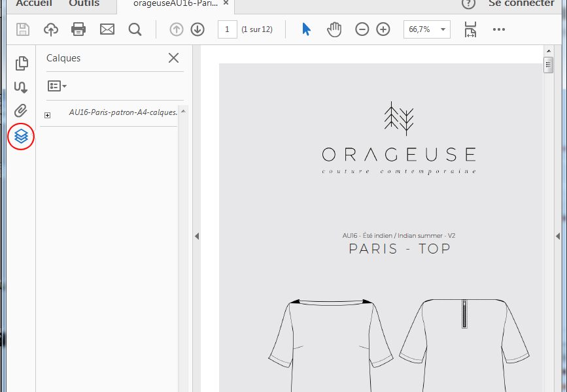Click the document scrollbar up arrow
This screenshot has width=567, height=392.
[549, 51]
